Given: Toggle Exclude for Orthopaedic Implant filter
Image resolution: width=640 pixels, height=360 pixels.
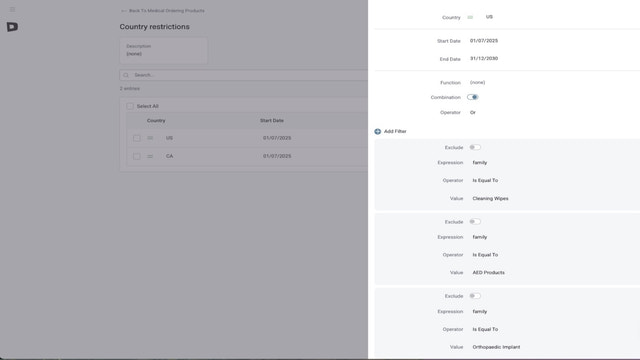Looking at the screenshot, I should coord(475,296).
